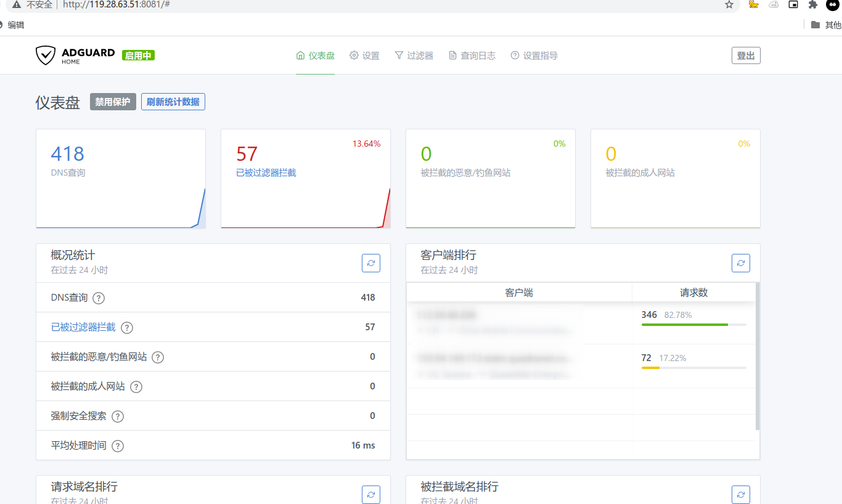The height and width of the screenshot is (504, 842).
Task: Refresh the 概况统计 panel
Action: coord(371,263)
